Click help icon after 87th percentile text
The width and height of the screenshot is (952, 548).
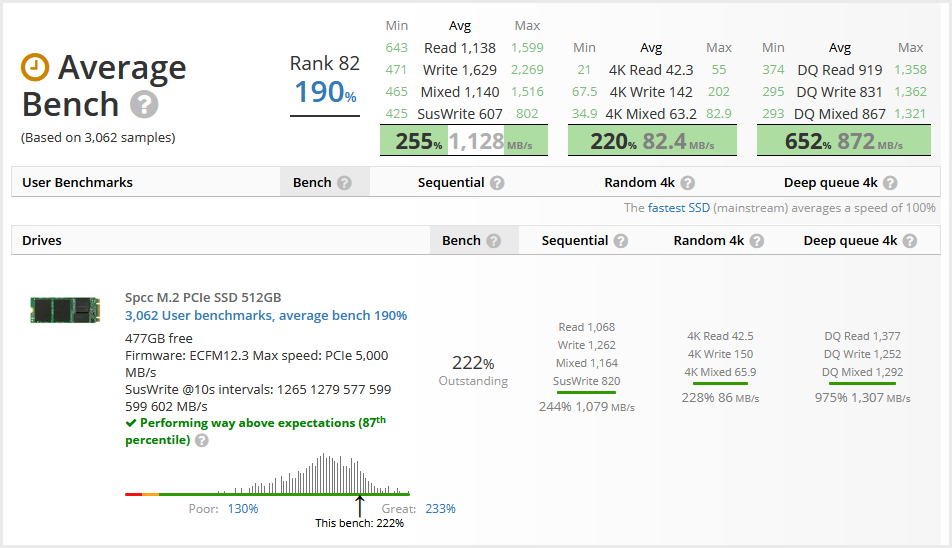pos(202,441)
